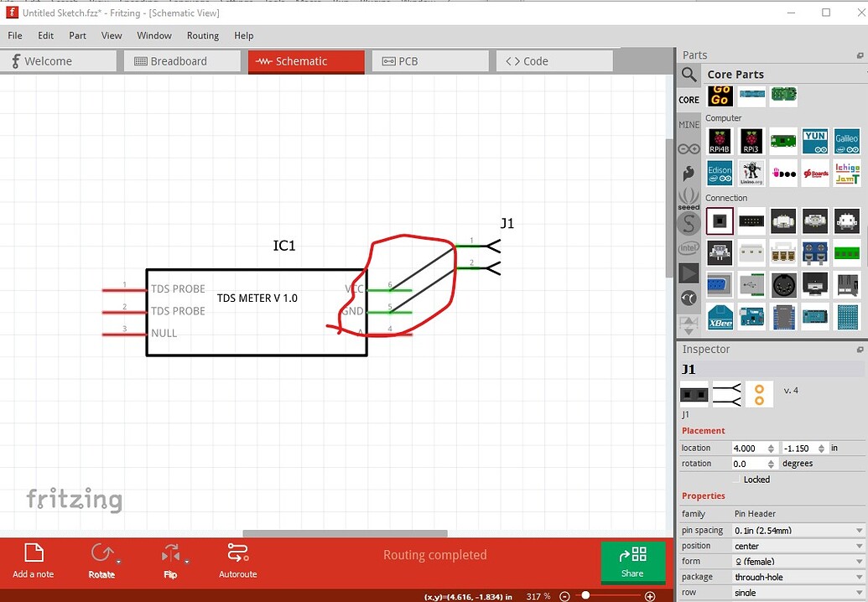Open the Snootlab S parts bin
Screen dimensions: 868x602
(689, 224)
